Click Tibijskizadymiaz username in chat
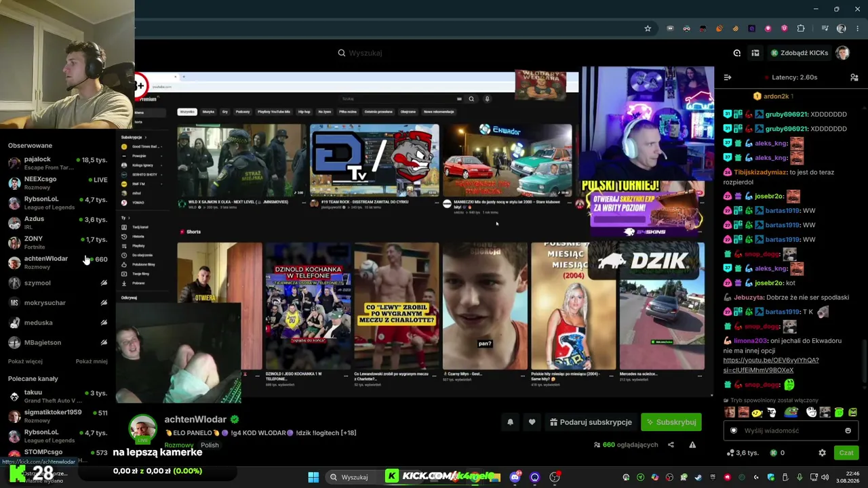868x488 pixels. coord(761,172)
